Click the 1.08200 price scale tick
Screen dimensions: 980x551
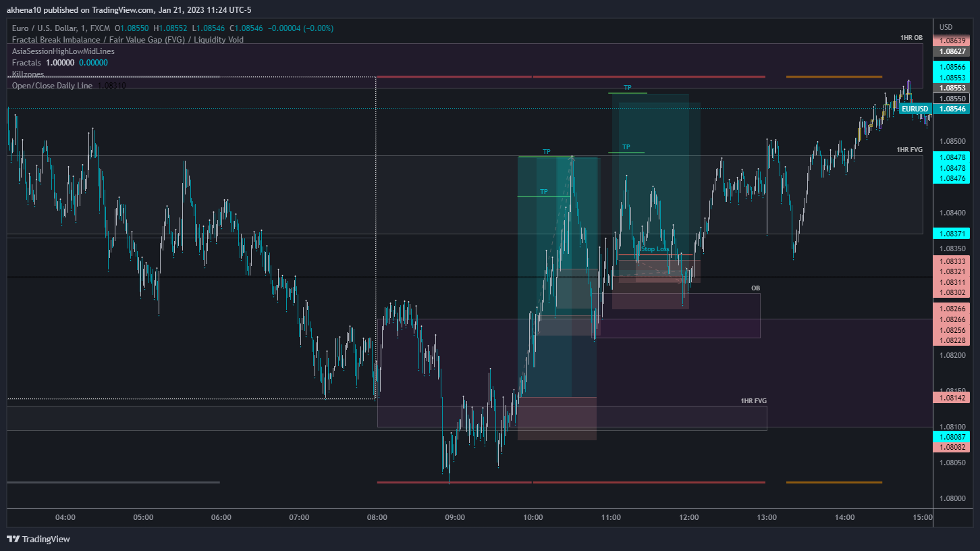tap(952, 355)
